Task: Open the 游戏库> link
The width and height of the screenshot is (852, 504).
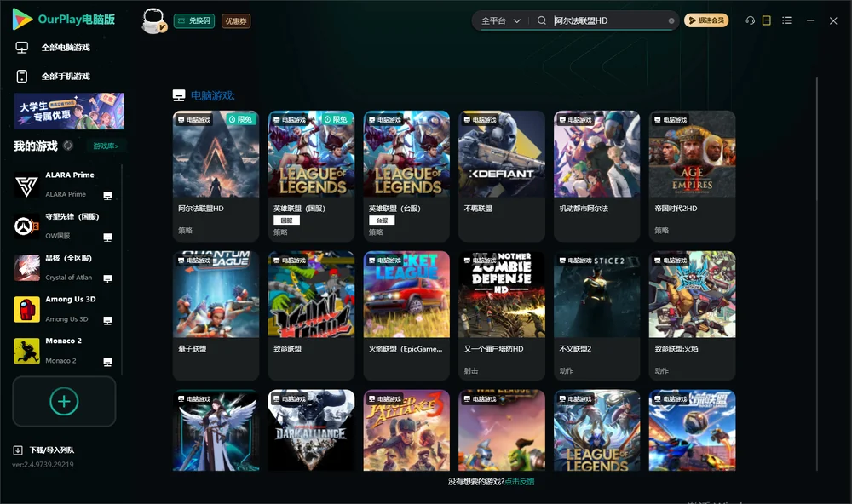Action: (x=106, y=146)
